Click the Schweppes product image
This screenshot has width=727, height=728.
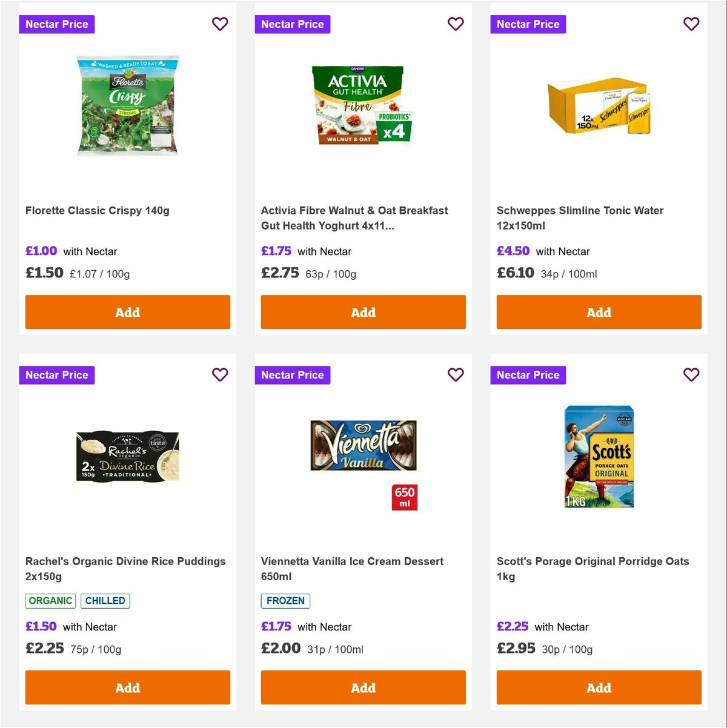[x=599, y=108]
